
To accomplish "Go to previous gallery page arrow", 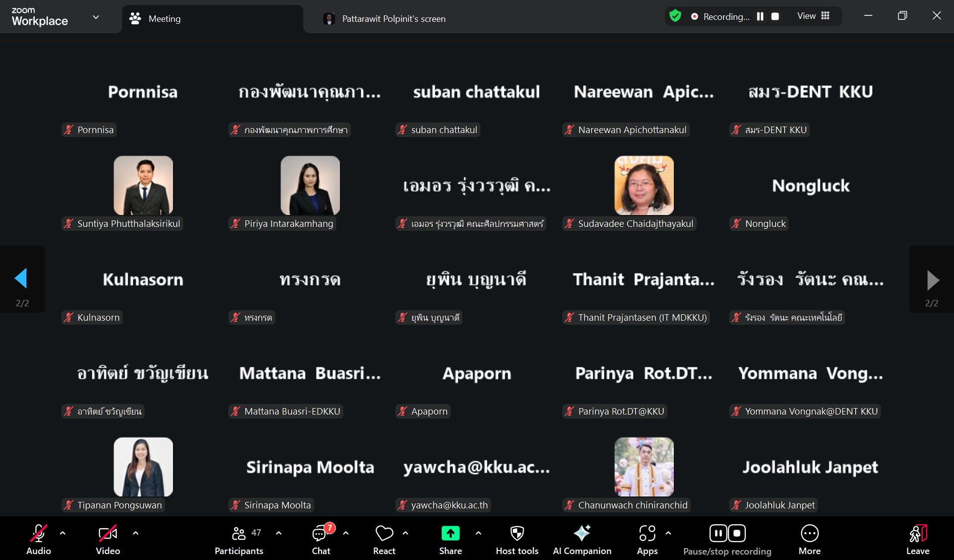I will [x=21, y=279].
